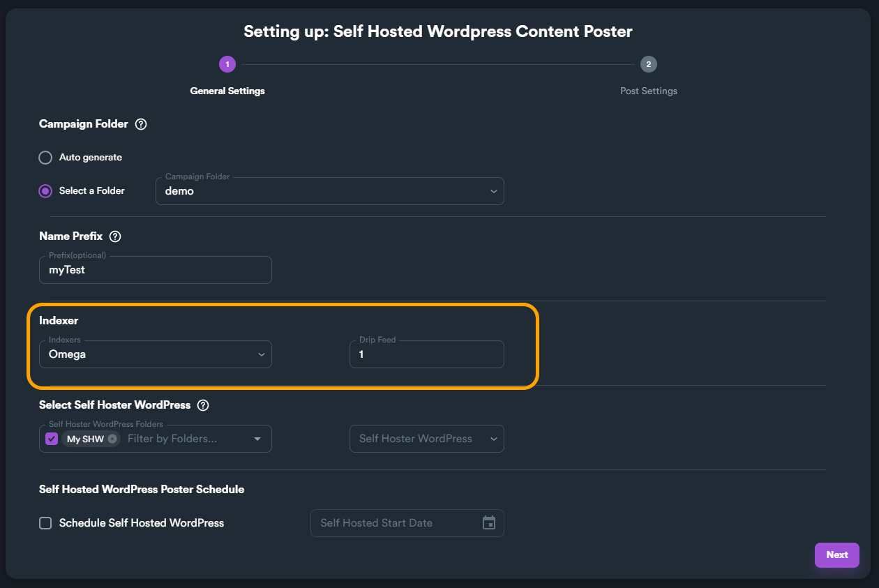The image size is (879, 588).
Task: Enable Schedule Self Hosted WordPress checkbox
Action: click(45, 523)
